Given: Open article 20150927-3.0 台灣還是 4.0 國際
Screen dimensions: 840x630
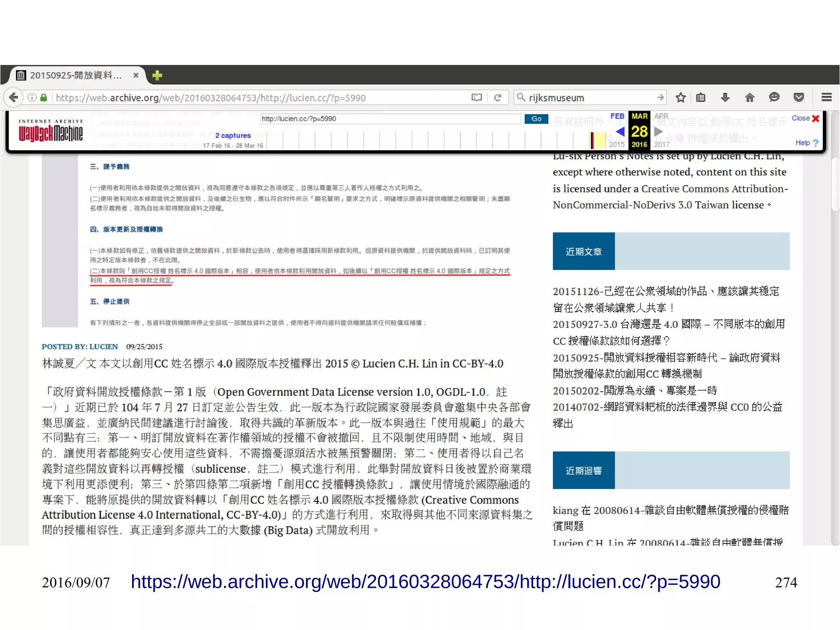Looking at the screenshot, I should click(669, 332).
